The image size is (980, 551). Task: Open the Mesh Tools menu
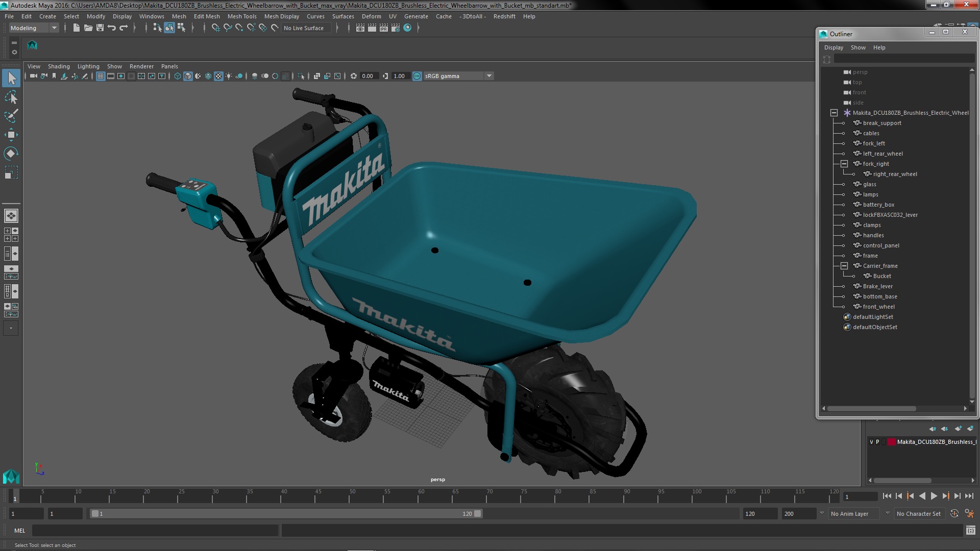pyautogui.click(x=242, y=16)
